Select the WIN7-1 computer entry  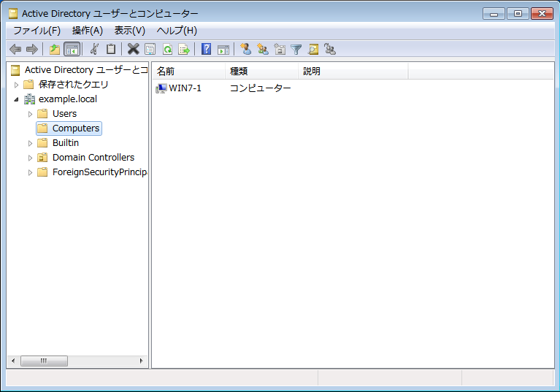click(185, 88)
